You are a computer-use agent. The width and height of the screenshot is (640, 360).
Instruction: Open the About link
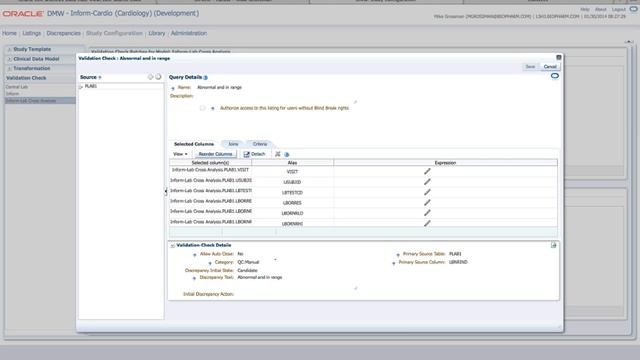[x=600, y=9]
